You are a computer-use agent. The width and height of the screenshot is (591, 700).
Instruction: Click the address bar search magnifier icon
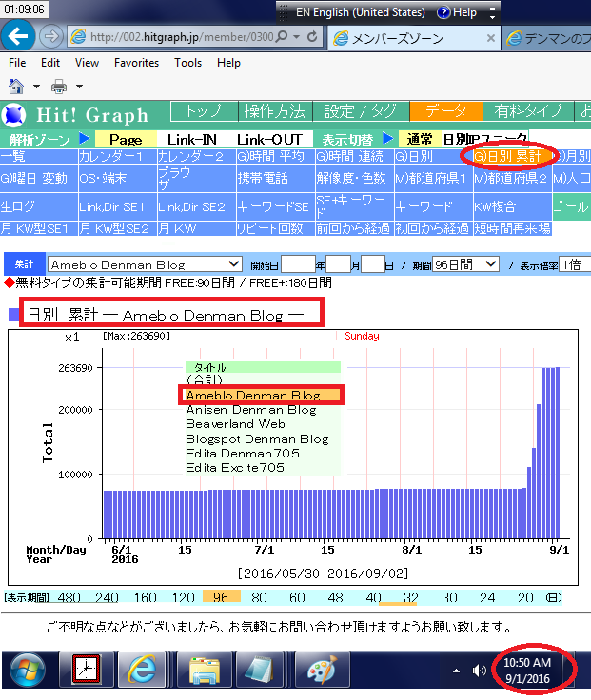coord(282,36)
